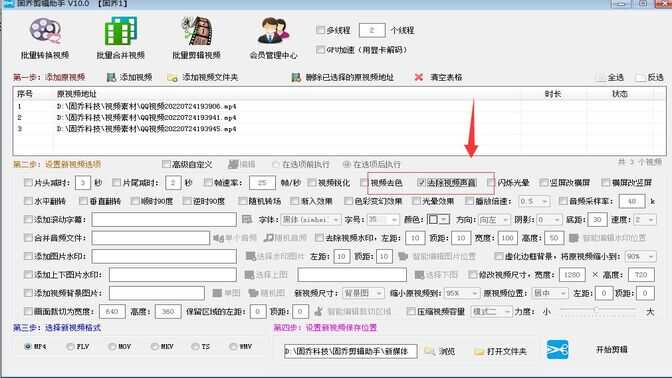Select MP4 output format
Image resolution: width=672 pixels, height=378 pixels.
28,346
